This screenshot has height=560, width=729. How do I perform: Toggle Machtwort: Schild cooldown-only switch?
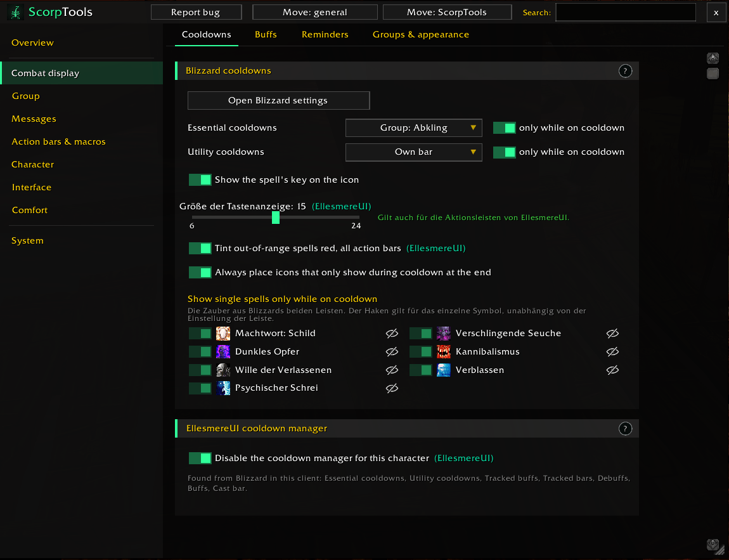(x=200, y=334)
